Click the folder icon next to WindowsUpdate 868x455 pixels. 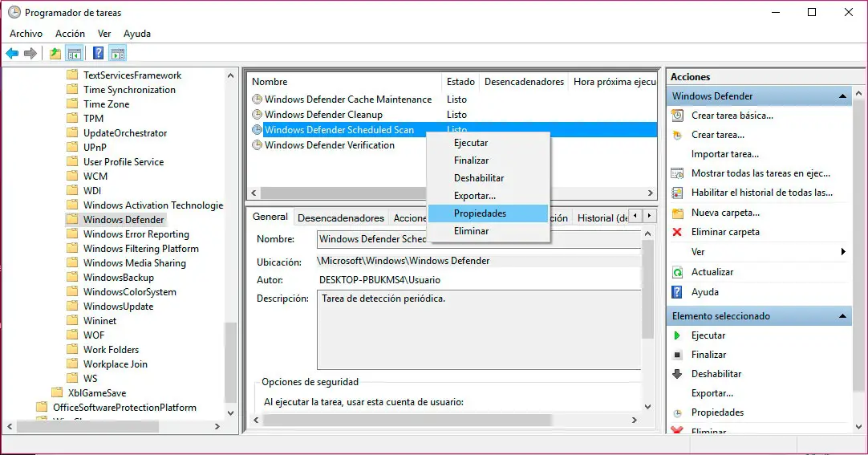click(x=72, y=306)
